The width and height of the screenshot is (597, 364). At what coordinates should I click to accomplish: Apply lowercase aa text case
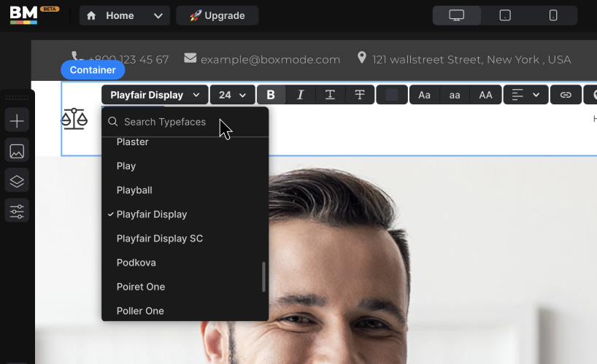455,95
